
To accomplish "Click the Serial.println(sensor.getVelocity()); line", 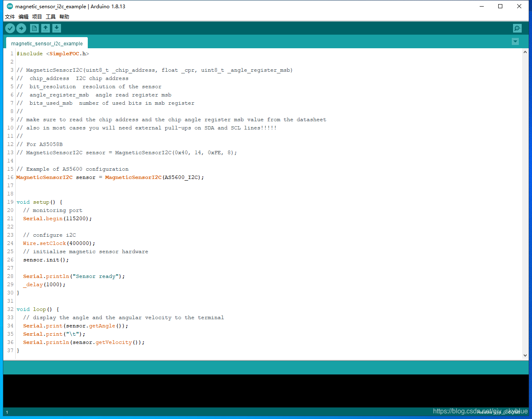I will [84, 342].
